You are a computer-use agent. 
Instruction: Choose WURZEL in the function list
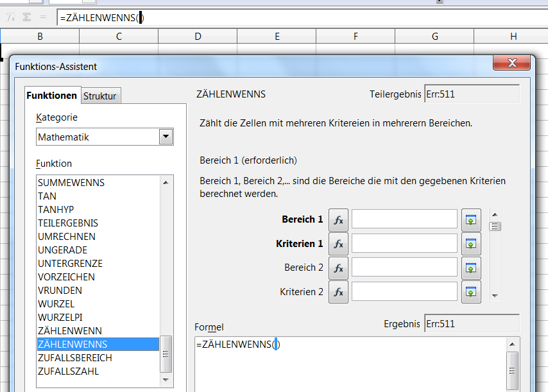point(56,304)
